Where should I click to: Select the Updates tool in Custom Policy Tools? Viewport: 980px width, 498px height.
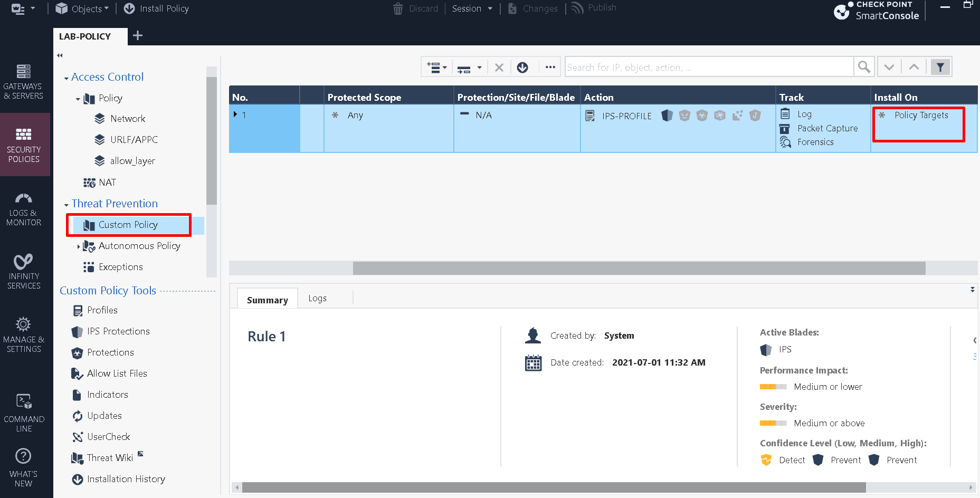(x=103, y=416)
